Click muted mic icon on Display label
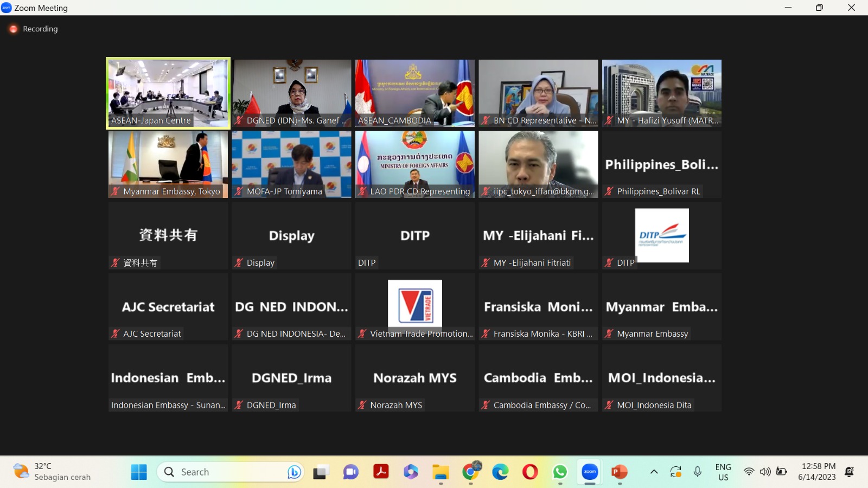Viewport: 868px width, 488px height. (x=239, y=262)
